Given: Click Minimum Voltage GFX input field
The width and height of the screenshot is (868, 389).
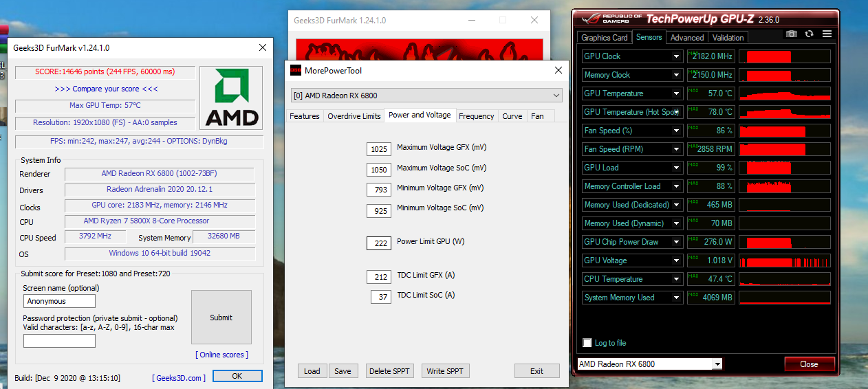Looking at the screenshot, I should (379, 189).
